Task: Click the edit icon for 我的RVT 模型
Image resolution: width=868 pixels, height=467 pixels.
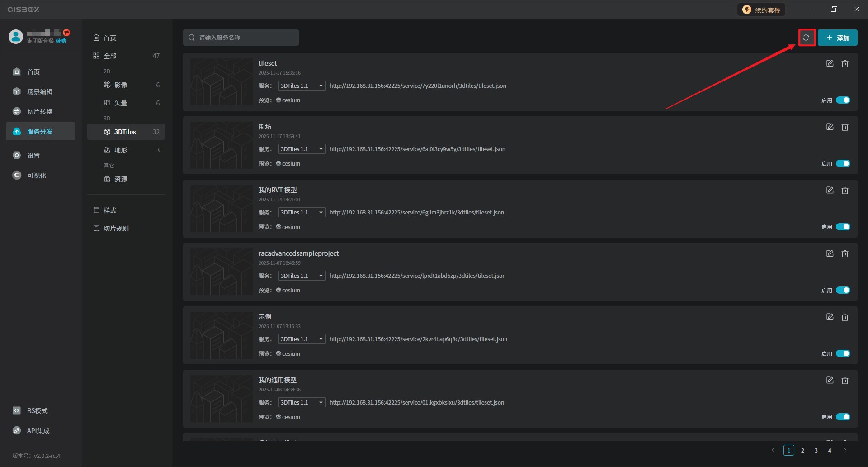Action: [830, 191]
